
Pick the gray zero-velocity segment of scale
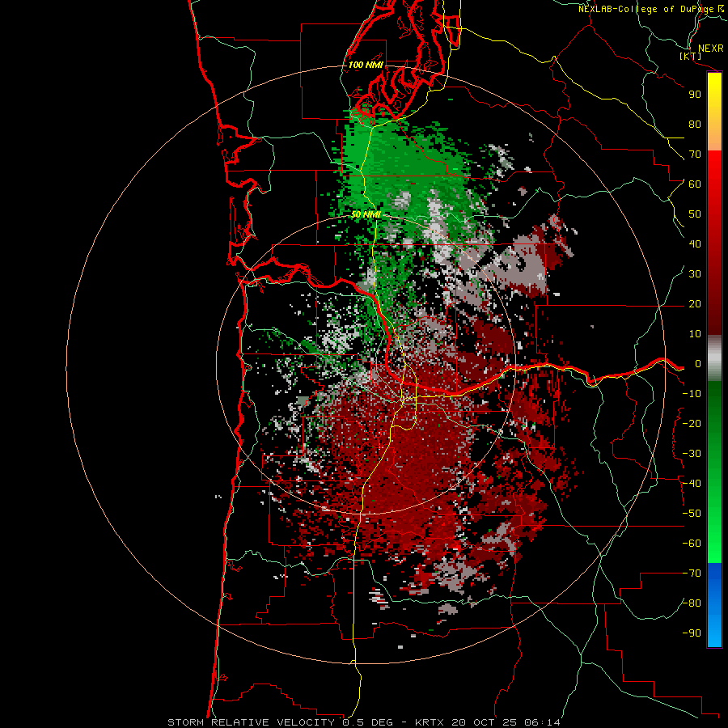pos(714,358)
